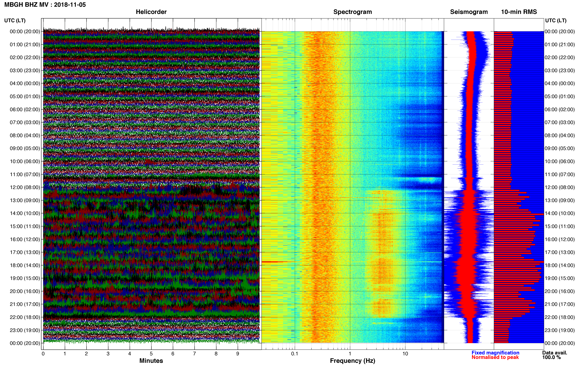Click the '6' tick on Minutes axis
Viewport: 588px width, 368px height.
[x=173, y=354]
